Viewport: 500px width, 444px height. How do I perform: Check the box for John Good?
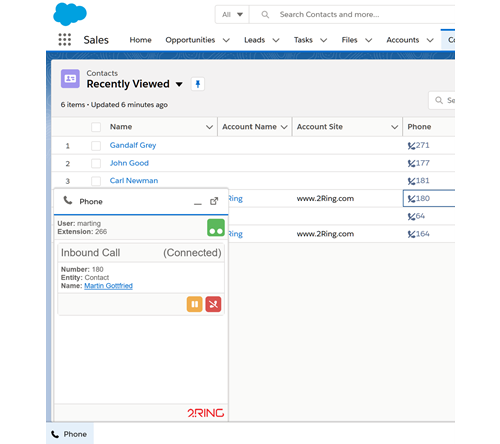(96, 163)
